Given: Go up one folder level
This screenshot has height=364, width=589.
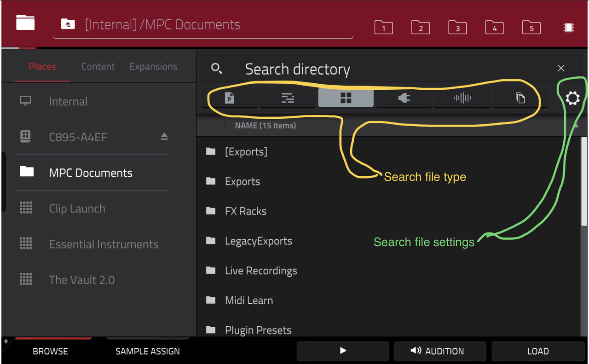Looking at the screenshot, I should tap(68, 24).
